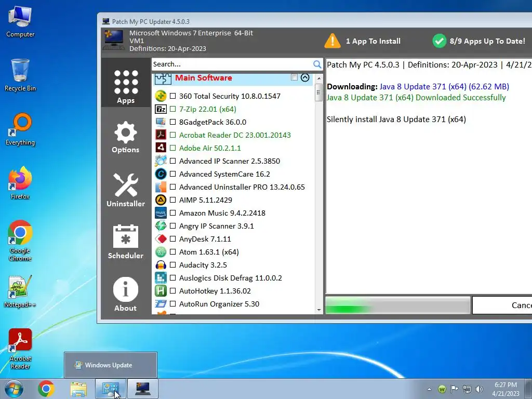Image resolution: width=532 pixels, height=399 pixels.
Task: Click the 360 Total Security icon
Action: (161, 96)
